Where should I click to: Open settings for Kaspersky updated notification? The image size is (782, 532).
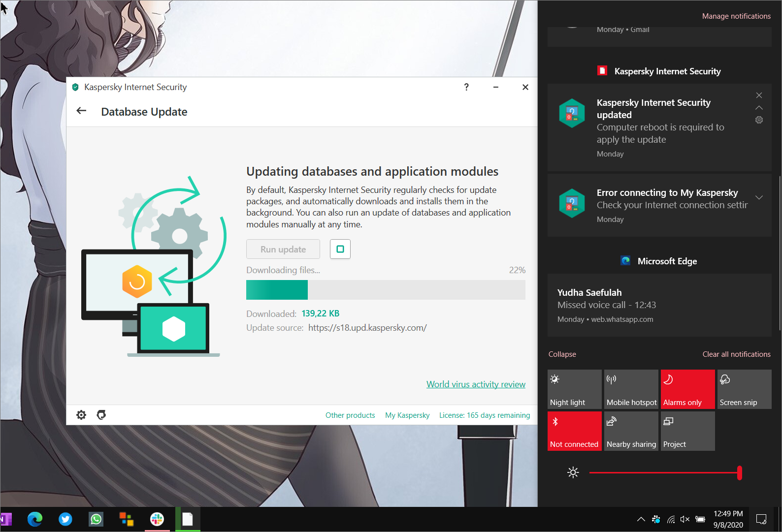[x=759, y=120]
